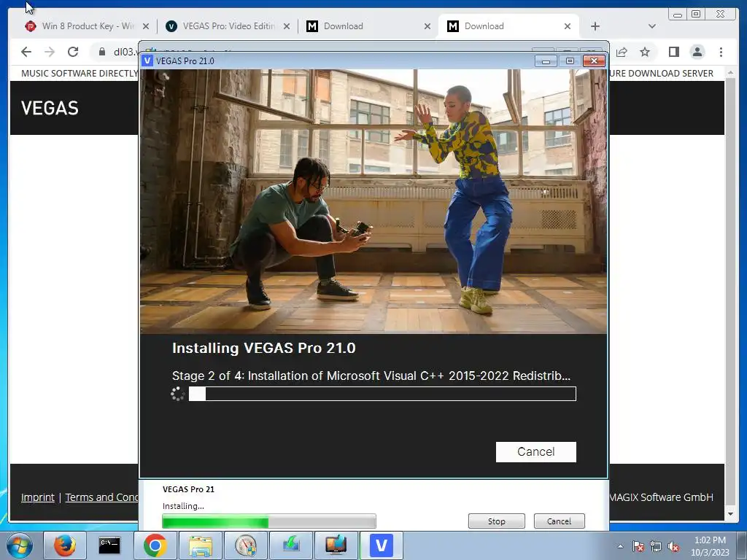
Task: Click the installer stage progress bar
Action: [x=382, y=394]
